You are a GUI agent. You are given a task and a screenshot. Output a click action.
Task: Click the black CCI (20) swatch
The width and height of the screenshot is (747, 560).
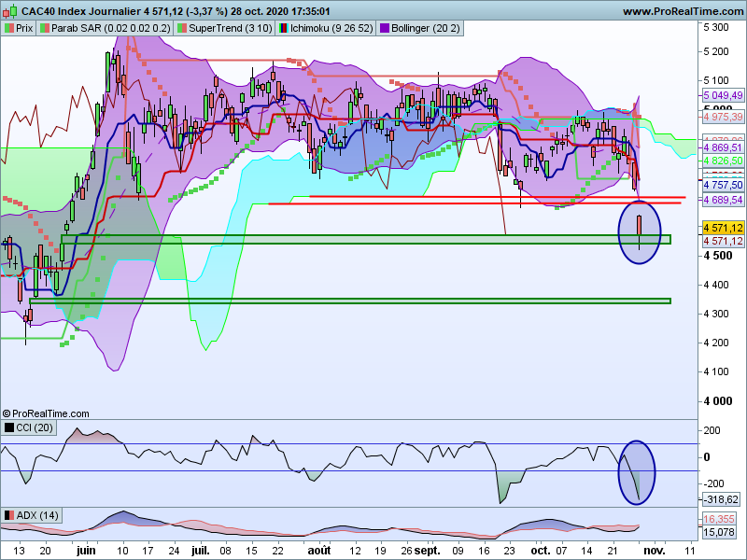click(9, 427)
